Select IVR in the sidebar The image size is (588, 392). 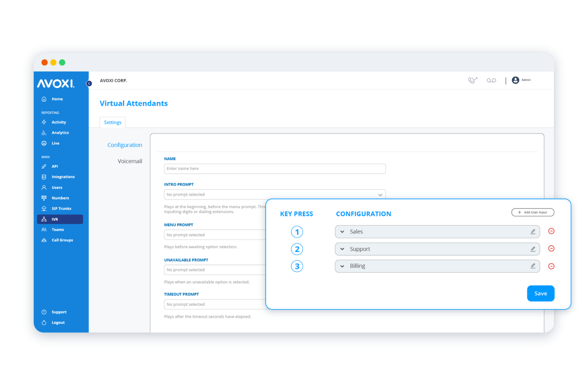point(60,219)
